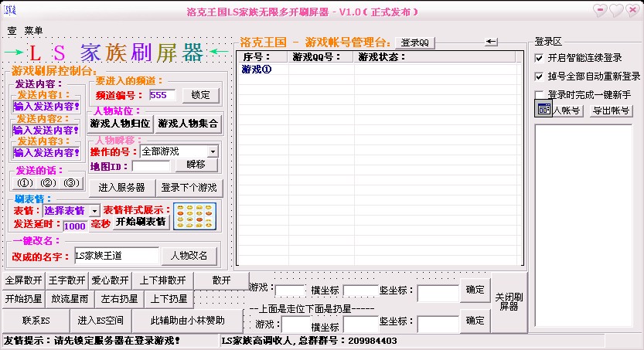The width and height of the screenshot is (644, 350).
Task: Click the 频道编号 field showing 555
Action: tap(162, 95)
